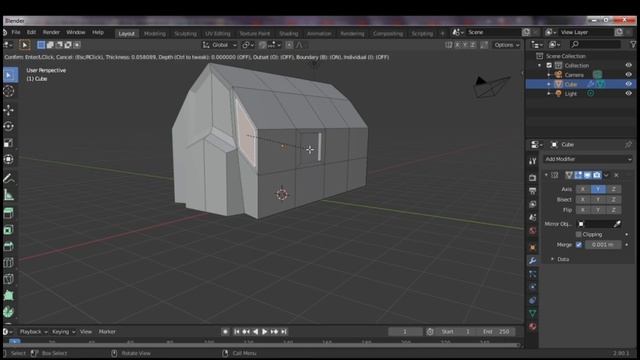
Task: Select the Measure tool
Action: click(9, 195)
